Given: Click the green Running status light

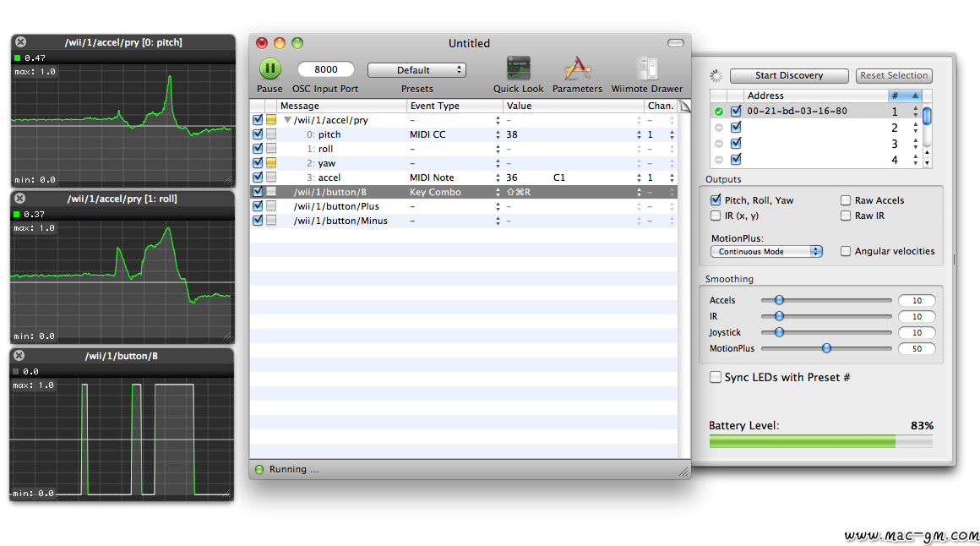Looking at the screenshot, I should click(x=259, y=469).
